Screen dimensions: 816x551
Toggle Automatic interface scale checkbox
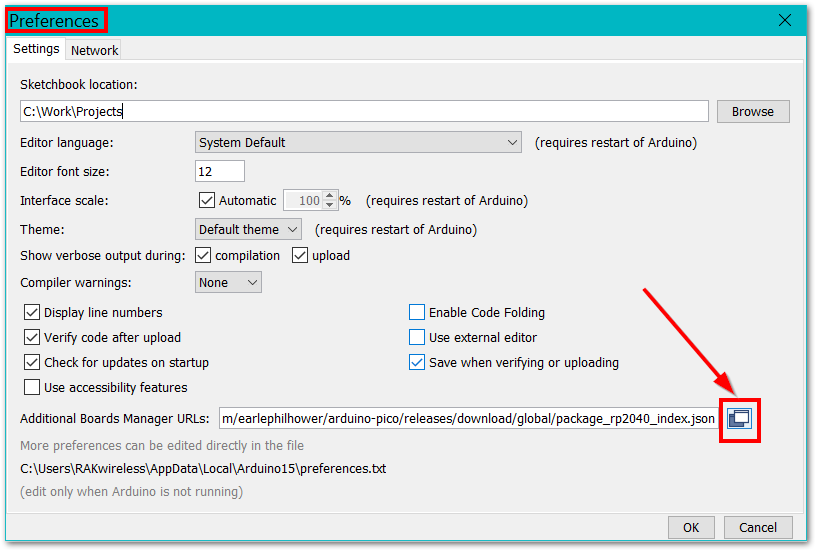[x=207, y=200]
